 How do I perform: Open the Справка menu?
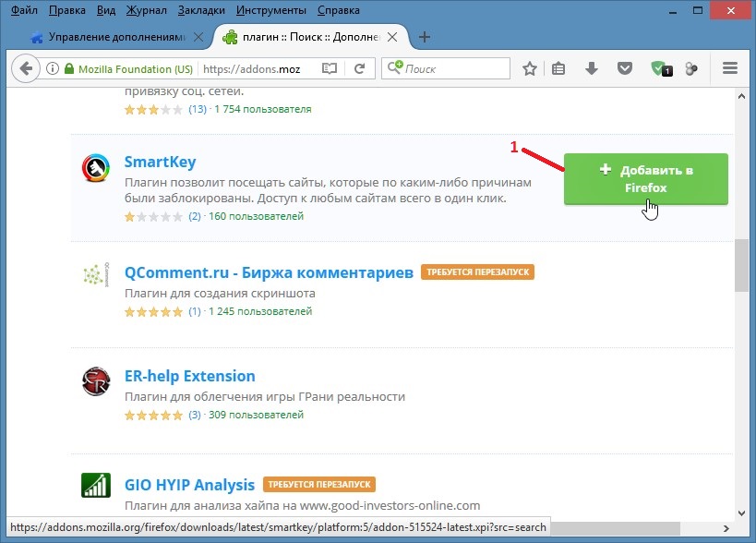(x=339, y=10)
